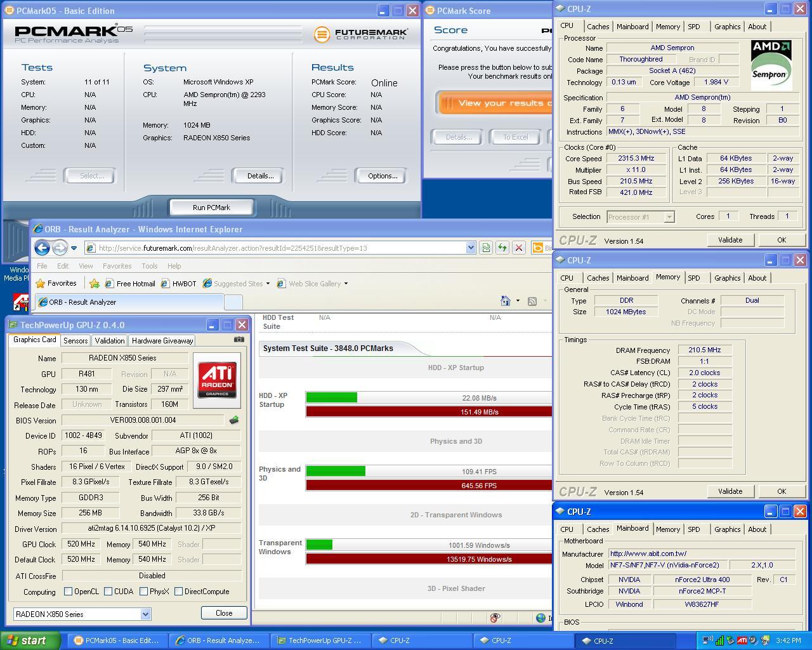Click the IE Home icon

(506, 301)
